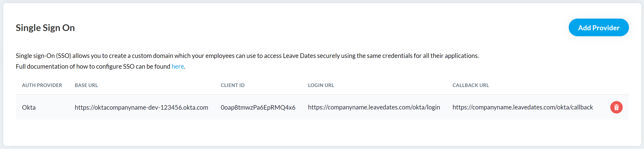Screen dimensions: 644x149
Task: Click the words 'custom domain' in the description
Action: click(x=152, y=56)
